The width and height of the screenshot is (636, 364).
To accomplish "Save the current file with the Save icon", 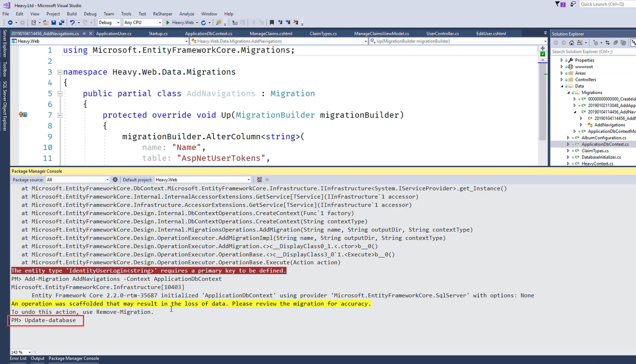I will 54,23.
